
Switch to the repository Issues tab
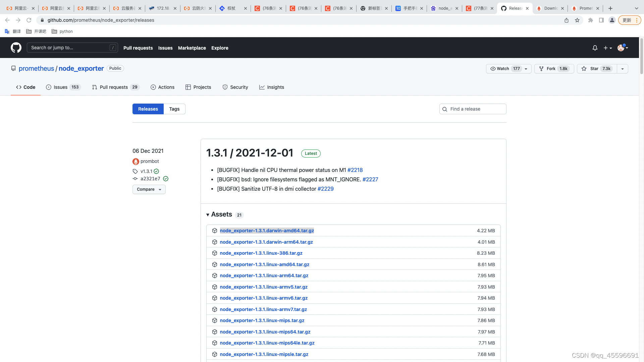click(63, 87)
